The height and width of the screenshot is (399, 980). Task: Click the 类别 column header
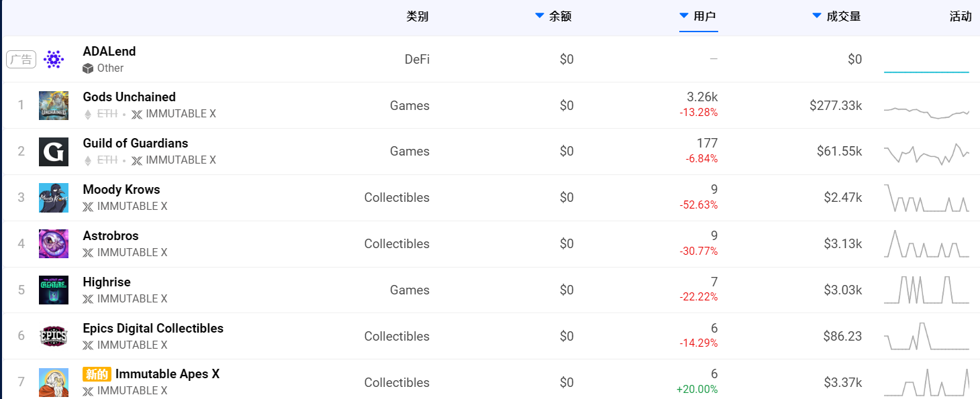click(x=417, y=16)
